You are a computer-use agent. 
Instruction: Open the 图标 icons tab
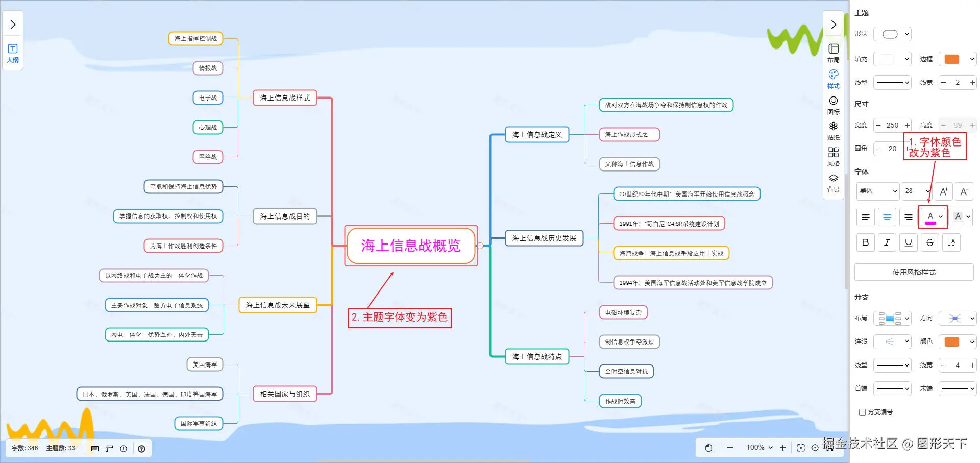(834, 105)
